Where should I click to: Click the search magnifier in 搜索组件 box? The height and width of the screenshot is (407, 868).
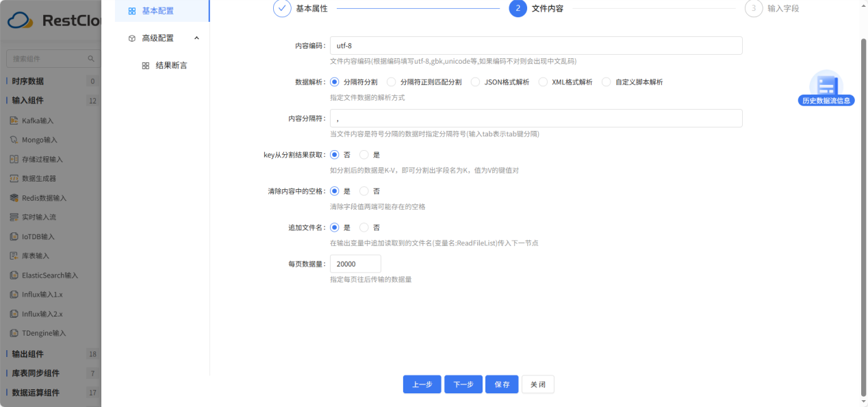[91, 59]
